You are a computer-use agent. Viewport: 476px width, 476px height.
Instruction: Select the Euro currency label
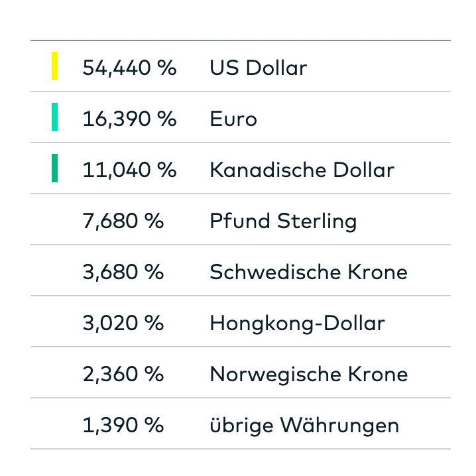(233, 119)
